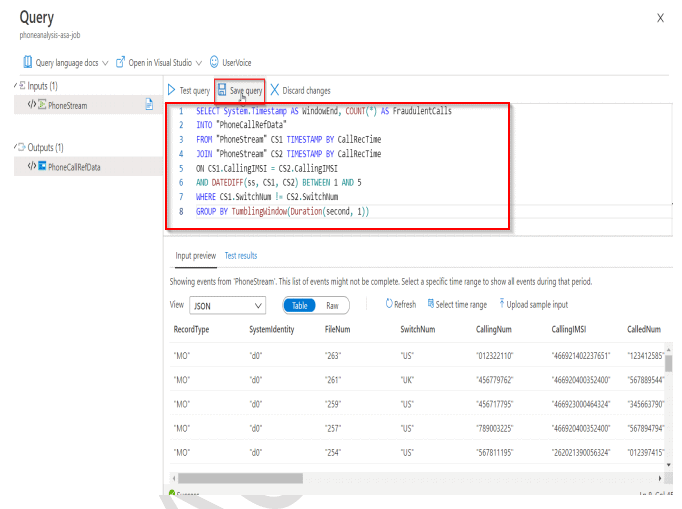This screenshot has width=682, height=509.
Task: Open the UserVoice link
Action: tap(237, 63)
